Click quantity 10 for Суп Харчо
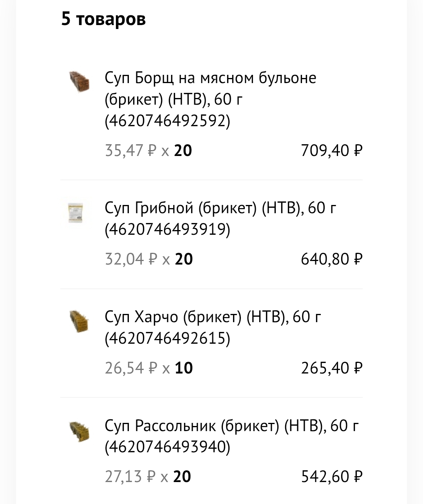Viewport: 423px width, 504px height. (184, 368)
